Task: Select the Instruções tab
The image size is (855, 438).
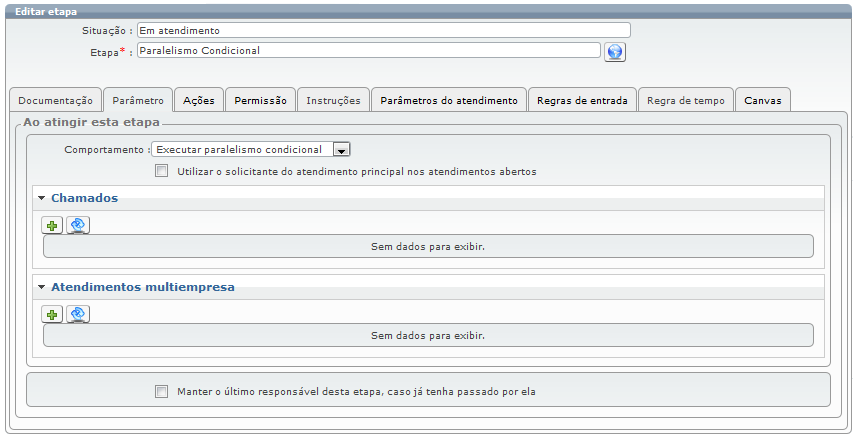Action: point(333,100)
